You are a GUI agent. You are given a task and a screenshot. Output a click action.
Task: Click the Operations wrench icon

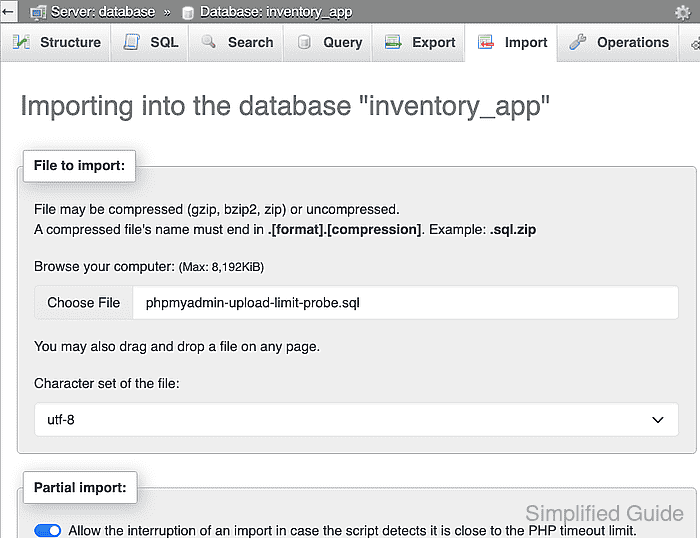click(578, 42)
